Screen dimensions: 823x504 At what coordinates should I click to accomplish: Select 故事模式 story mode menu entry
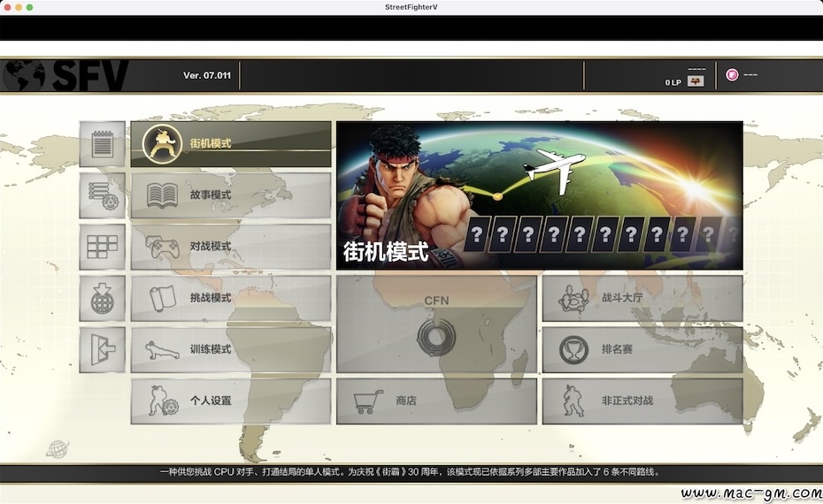pos(231,195)
